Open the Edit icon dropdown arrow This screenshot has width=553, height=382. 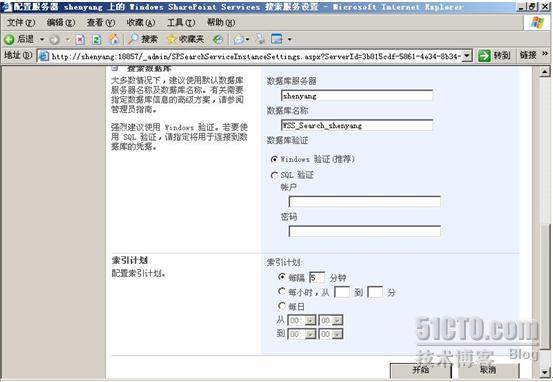click(x=289, y=40)
